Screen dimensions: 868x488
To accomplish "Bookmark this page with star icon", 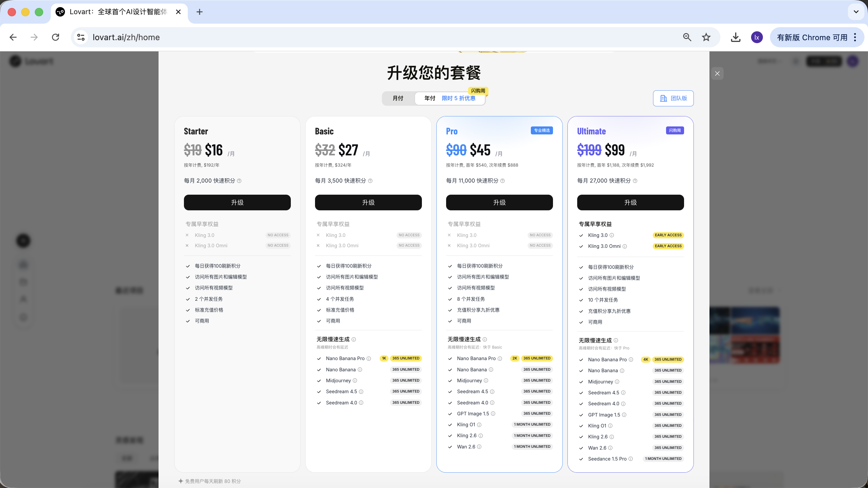I will pos(706,37).
